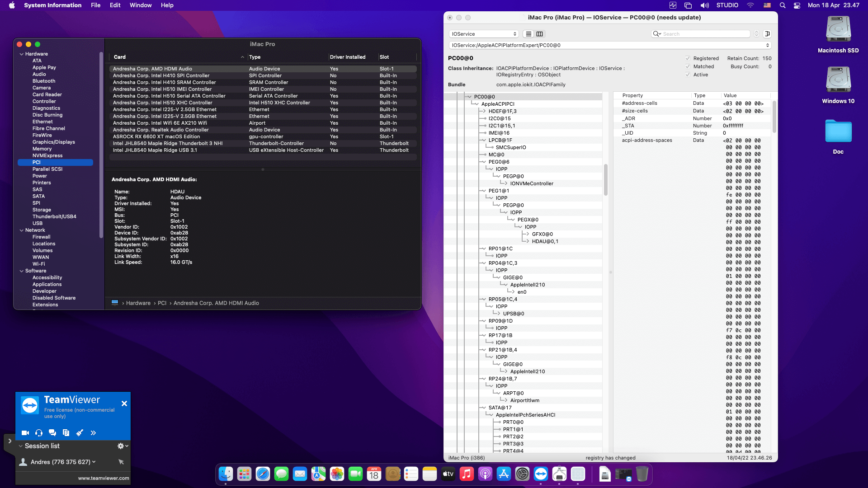Switch to TeamViewer in the dock
868x488 pixels.
coord(541,474)
